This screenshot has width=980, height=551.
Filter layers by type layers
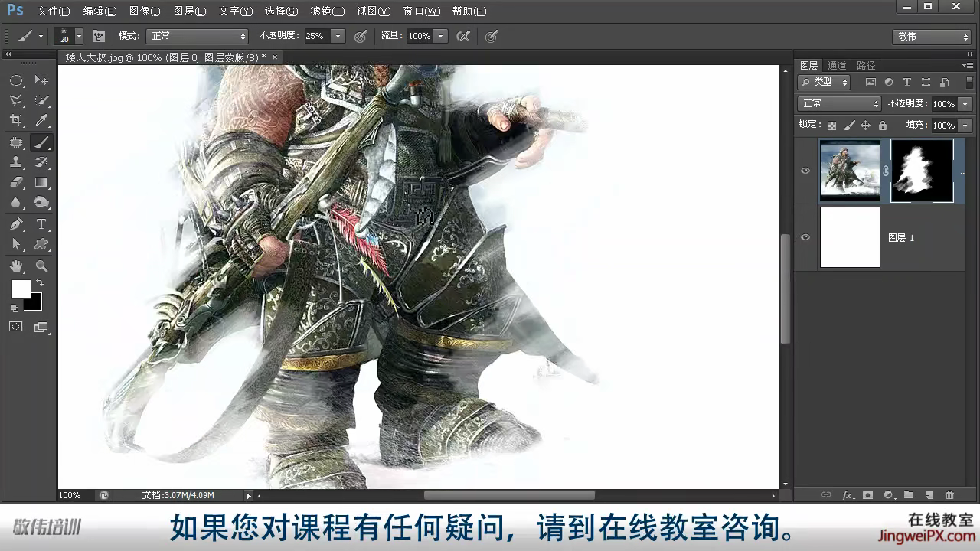(x=907, y=82)
